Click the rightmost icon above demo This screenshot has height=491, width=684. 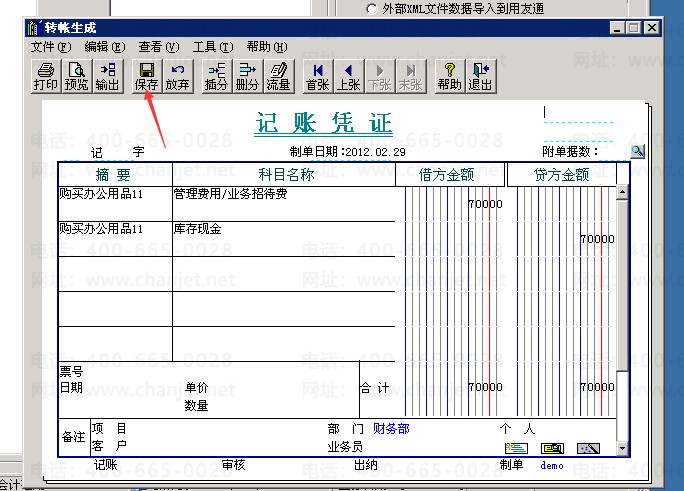tap(588, 448)
